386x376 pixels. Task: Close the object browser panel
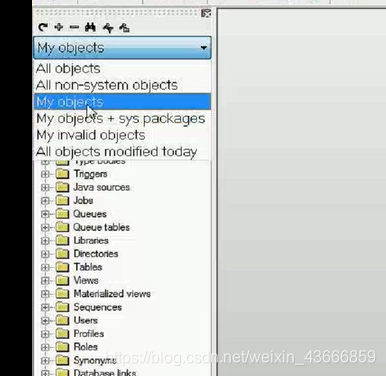(x=206, y=13)
